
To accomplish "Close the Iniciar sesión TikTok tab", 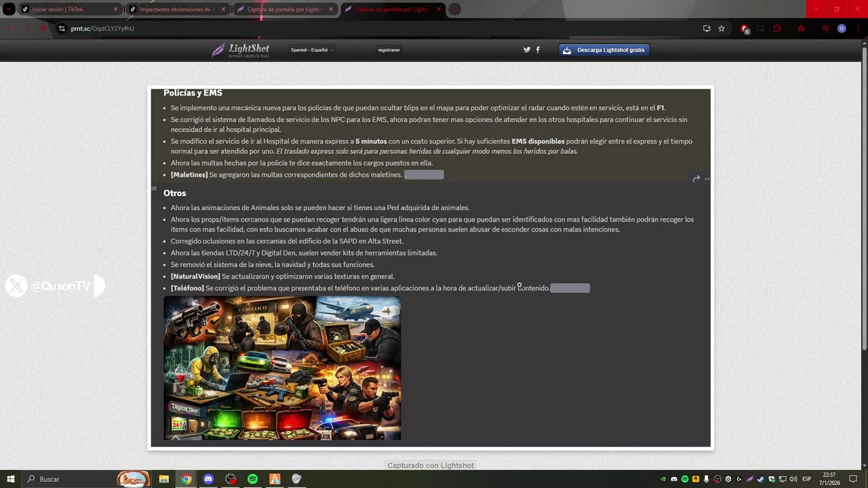I will point(115,9).
